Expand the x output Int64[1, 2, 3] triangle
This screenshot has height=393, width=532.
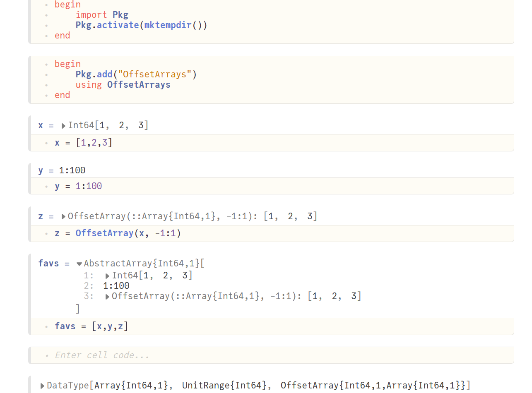(63, 126)
